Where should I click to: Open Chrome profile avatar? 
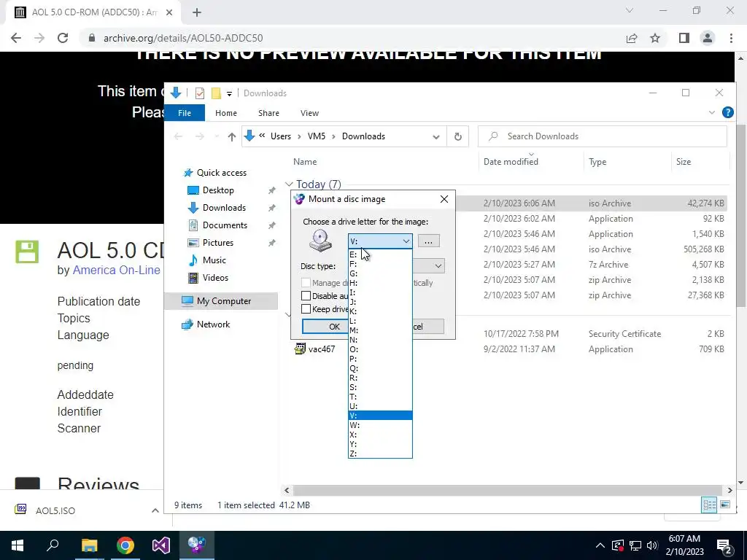click(708, 38)
